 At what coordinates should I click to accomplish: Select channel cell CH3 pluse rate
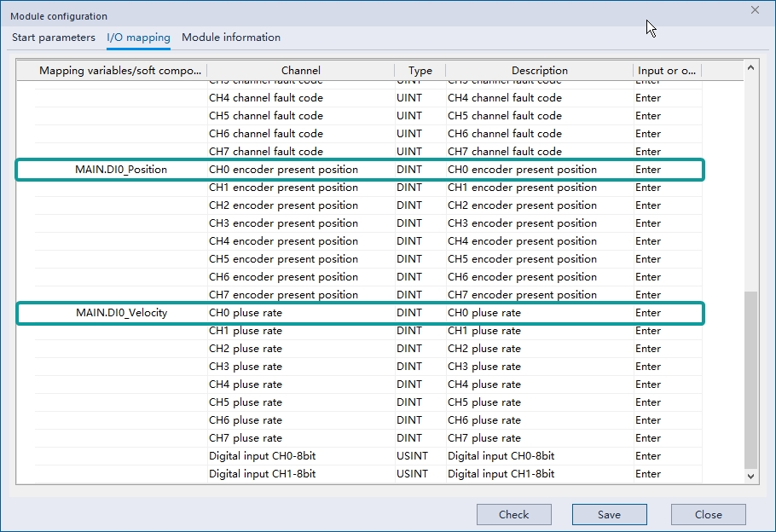[x=301, y=367]
